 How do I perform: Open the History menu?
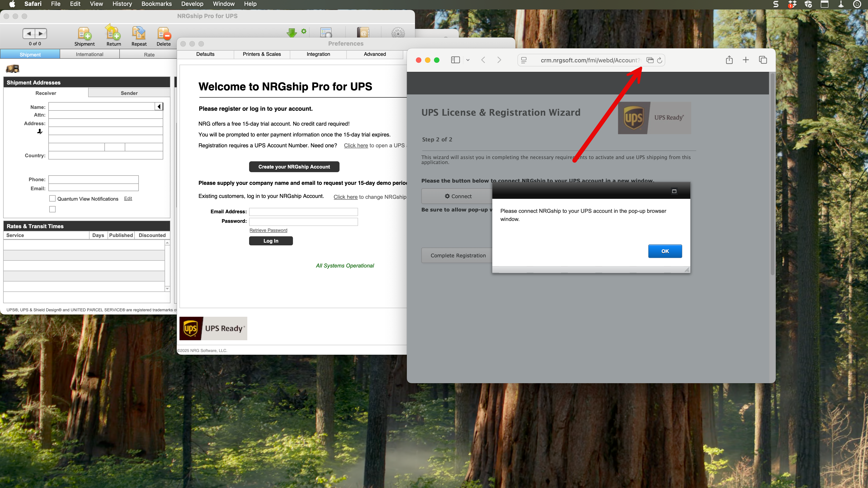coord(122,4)
